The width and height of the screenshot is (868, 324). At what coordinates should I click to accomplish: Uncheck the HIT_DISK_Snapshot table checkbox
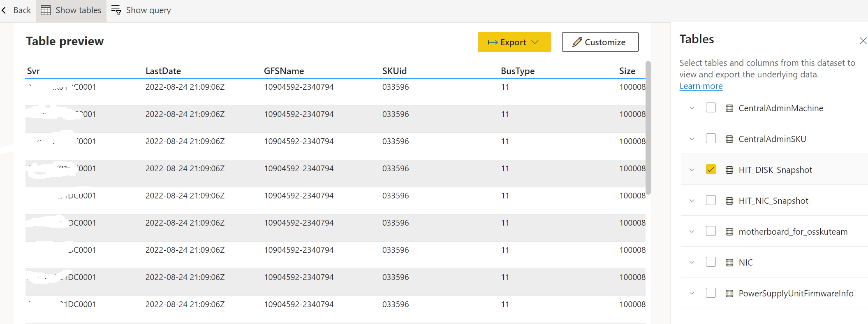(711, 169)
